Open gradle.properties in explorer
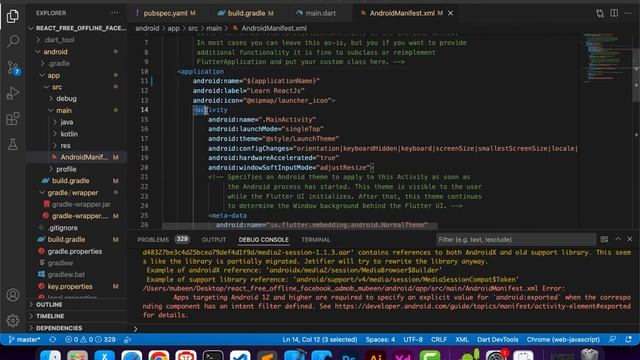The image size is (640, 360). point(75,251)
